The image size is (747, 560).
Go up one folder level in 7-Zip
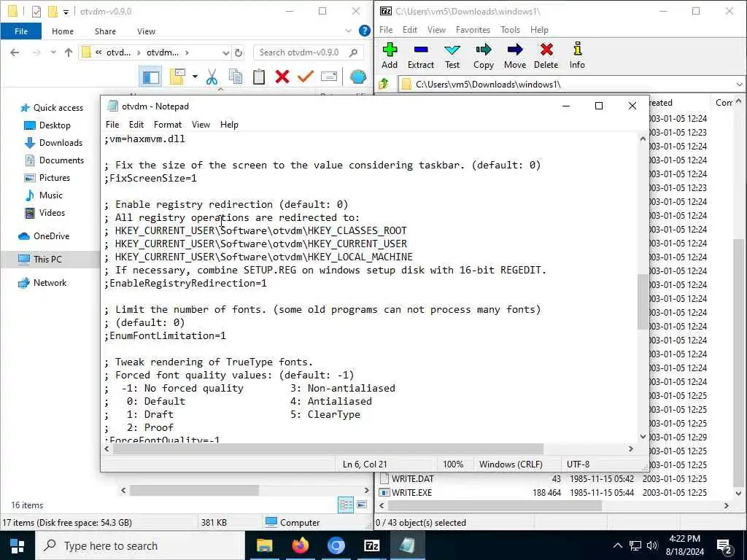[x=384, y=85]
